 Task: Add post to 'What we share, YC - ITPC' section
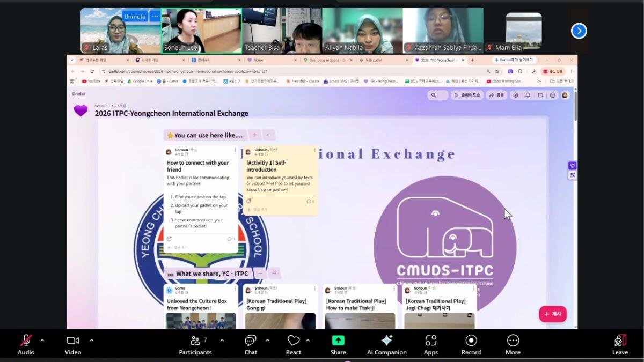[x=260, y=274]
